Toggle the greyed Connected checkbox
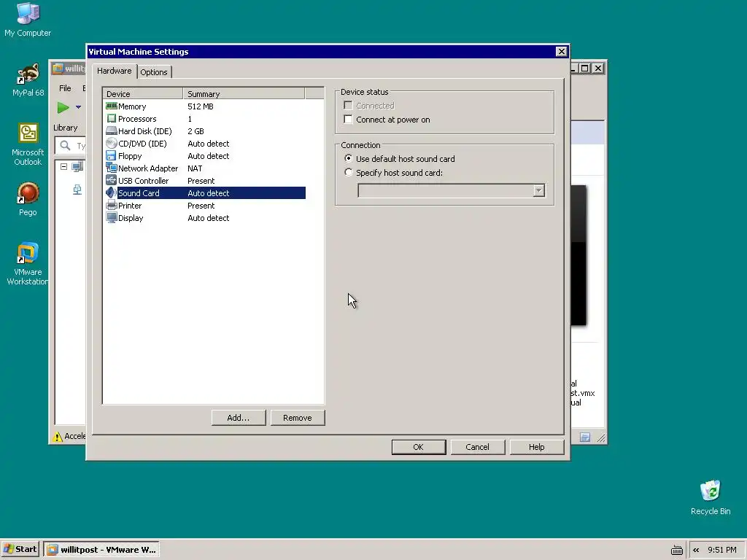Viewport: 747px width, 560px height. [348, 105]
